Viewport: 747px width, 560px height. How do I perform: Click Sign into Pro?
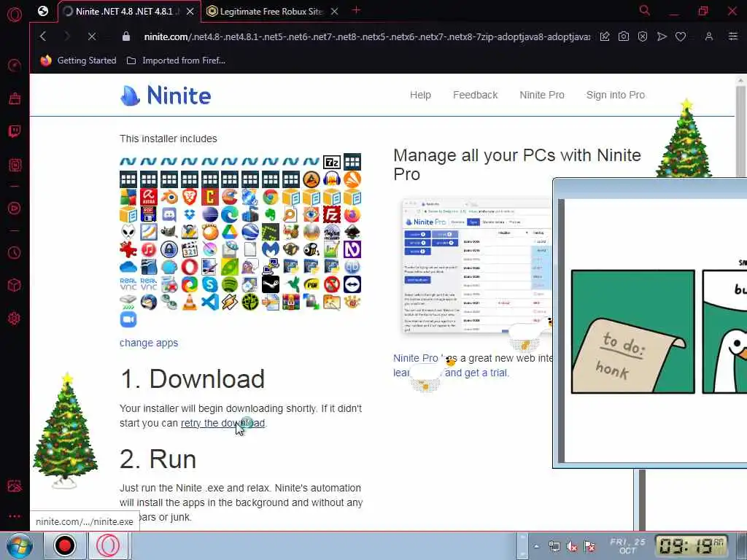tap(616, 95)
